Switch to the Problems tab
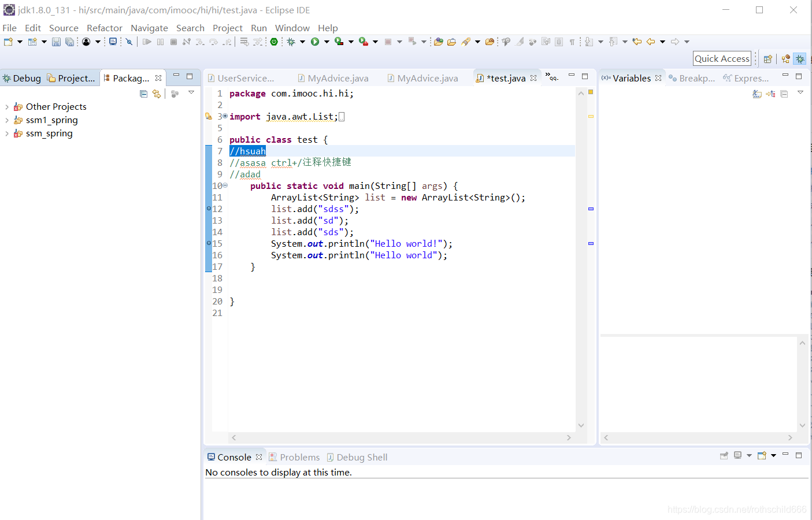 tap(299, 457)
